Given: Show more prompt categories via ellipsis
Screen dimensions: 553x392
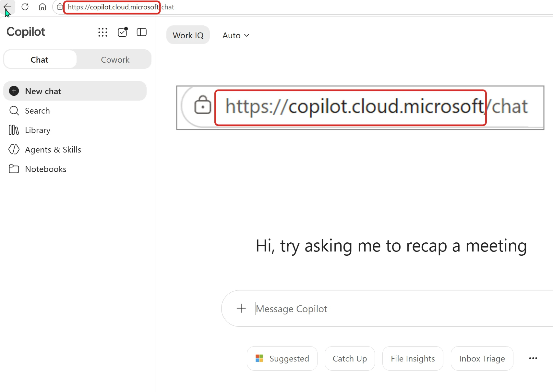Looking at the screenshot, I should click(x=533, y=358).
